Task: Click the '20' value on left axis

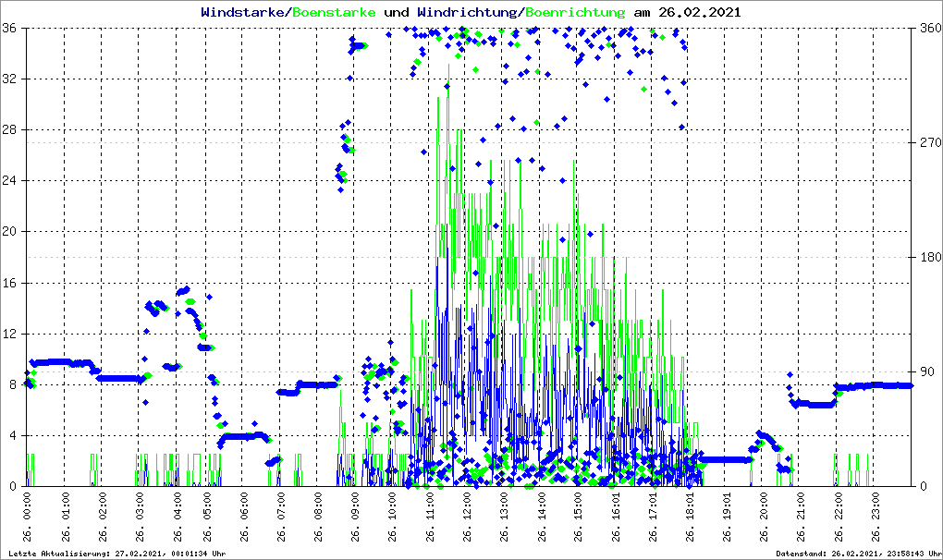Action: click(x=11, y=232)
